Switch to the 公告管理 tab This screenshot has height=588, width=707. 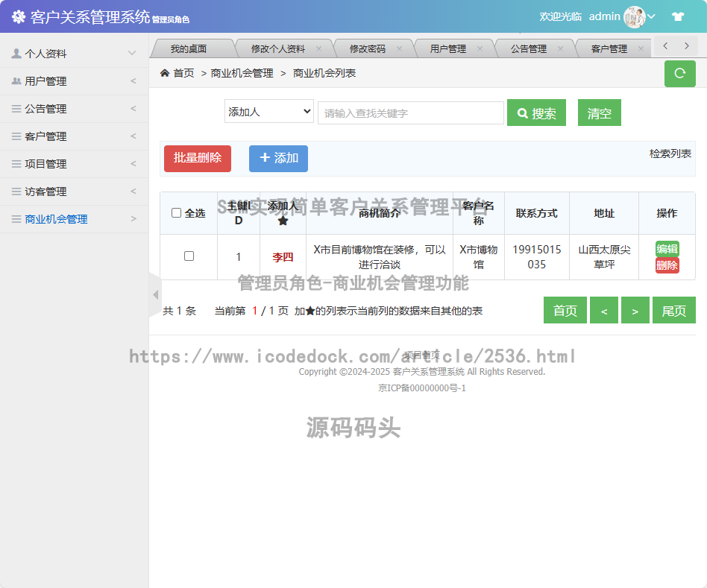point(529,48)
